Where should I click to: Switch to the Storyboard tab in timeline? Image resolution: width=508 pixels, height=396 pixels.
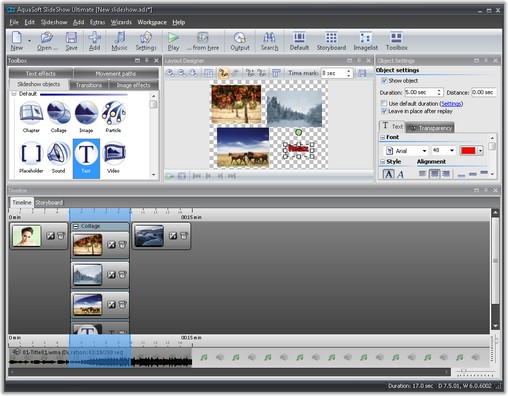tap(49, 203)
